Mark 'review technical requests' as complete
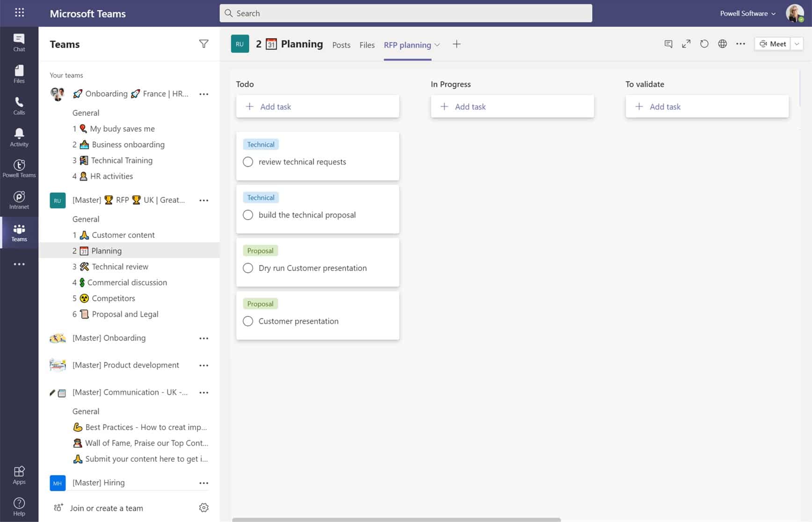The width and height of the screenshot is (812, 522). 248,162
